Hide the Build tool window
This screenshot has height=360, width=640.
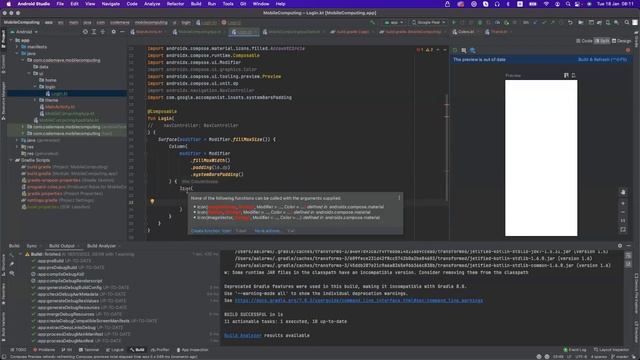(x=629, y=246)
